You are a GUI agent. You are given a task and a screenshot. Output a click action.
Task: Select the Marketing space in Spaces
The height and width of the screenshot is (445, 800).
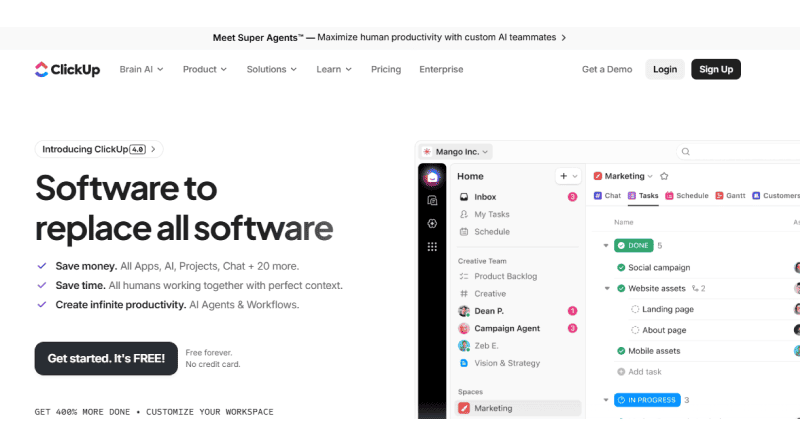coord(518,408)
